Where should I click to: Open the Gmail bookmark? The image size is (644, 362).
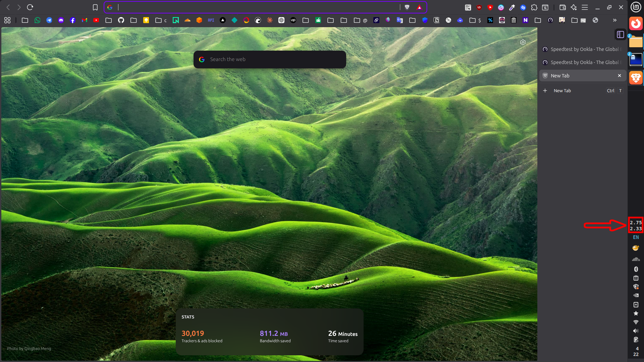[x=85, y=20]
